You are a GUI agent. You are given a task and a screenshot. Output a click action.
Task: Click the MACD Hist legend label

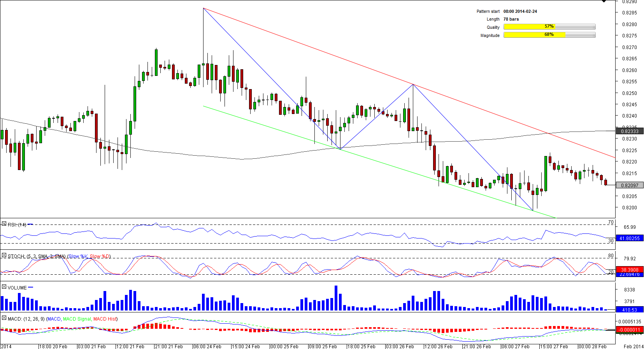pyautogui.click(x=105, y=319)
